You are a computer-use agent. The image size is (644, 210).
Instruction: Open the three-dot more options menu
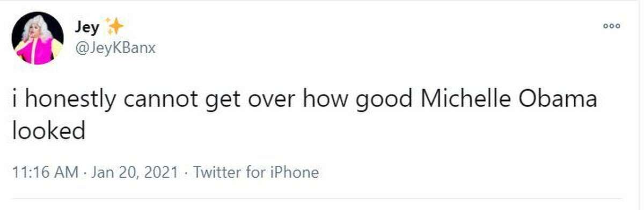coord(611,26)
